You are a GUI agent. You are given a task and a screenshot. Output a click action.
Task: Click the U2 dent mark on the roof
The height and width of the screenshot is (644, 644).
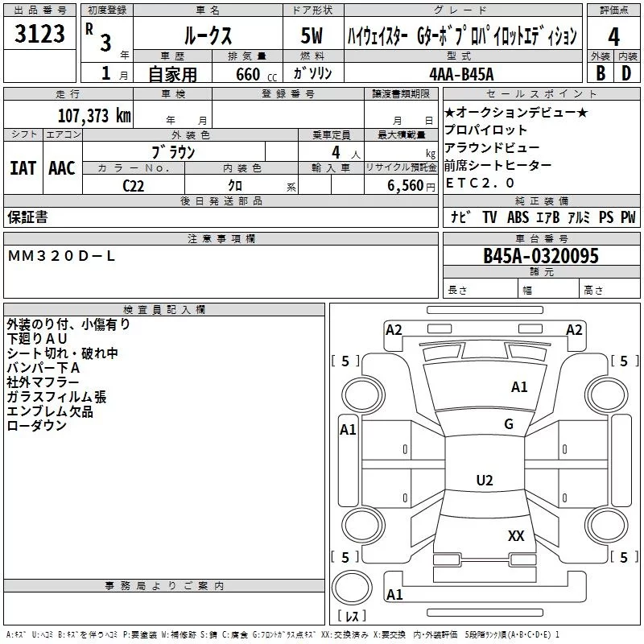pyautogui.click(x=485, y=481)
